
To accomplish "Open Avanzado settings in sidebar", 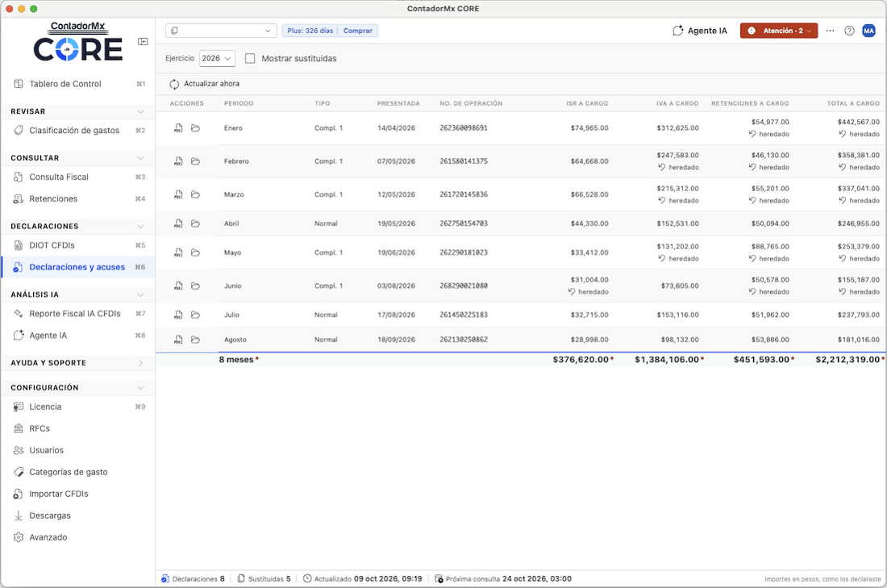I will [x=78, y=538].
